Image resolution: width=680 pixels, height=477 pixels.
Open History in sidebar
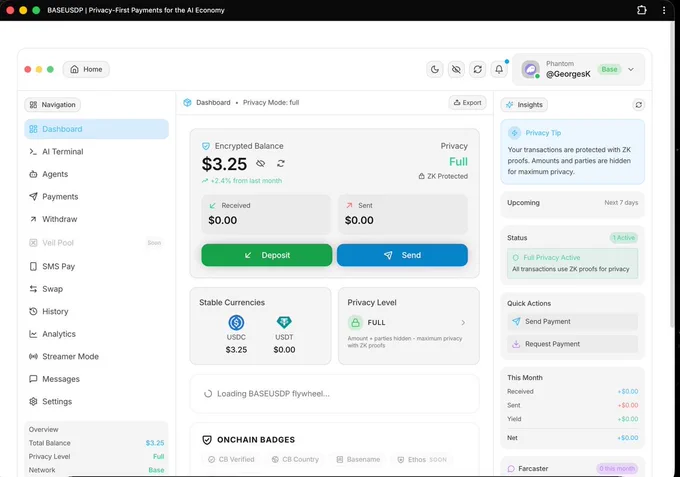(96, 311)
